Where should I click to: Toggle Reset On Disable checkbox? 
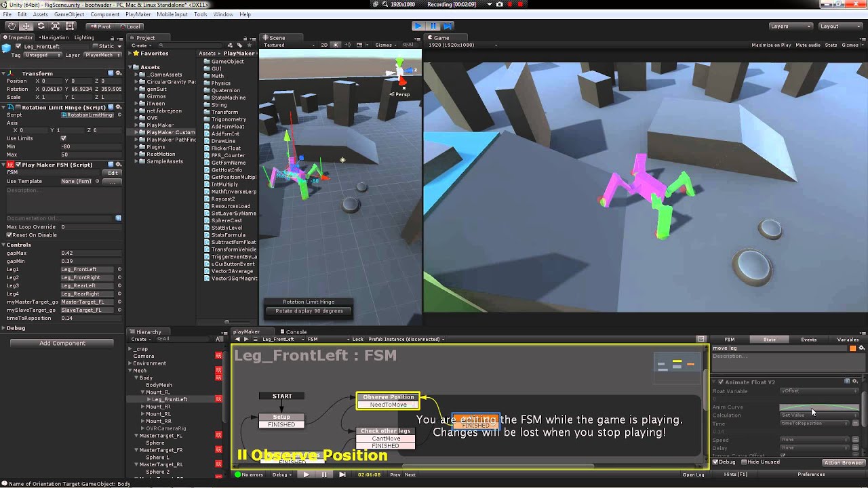[9, 235]
